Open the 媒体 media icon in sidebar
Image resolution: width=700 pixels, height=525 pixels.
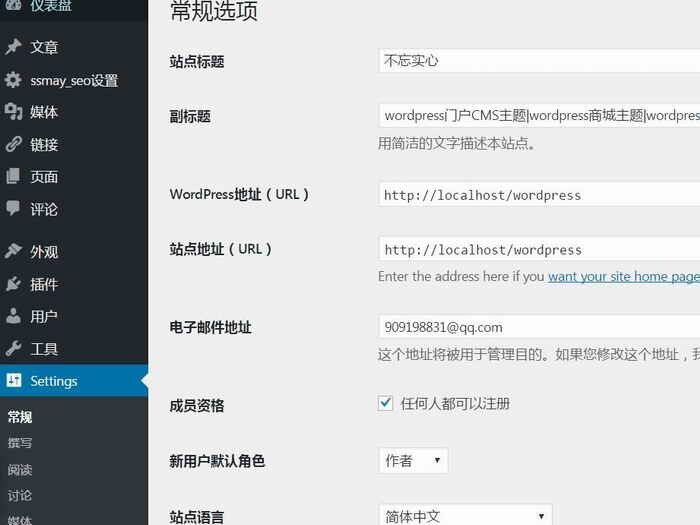tap(13, 112)
